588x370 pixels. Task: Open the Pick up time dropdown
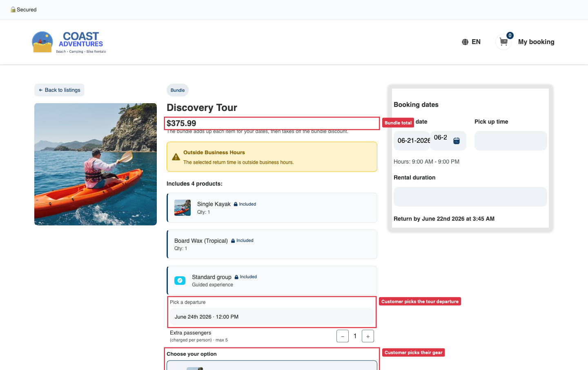pos(511,141)
